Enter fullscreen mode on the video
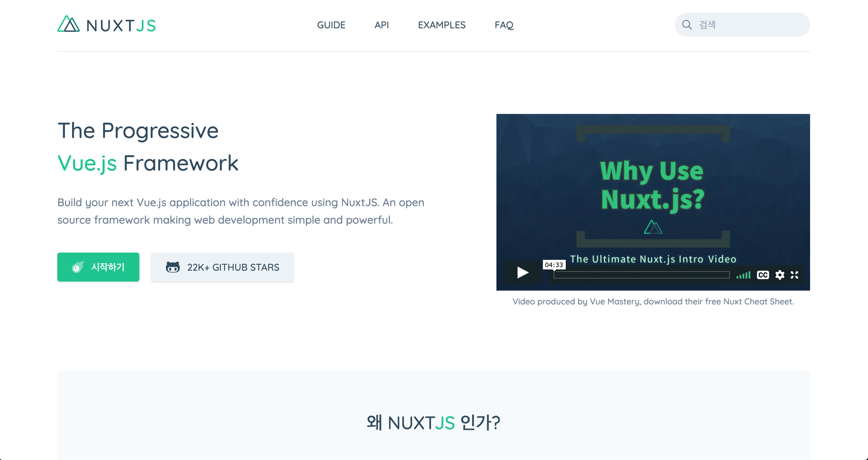868x460 pixels. 794,275
